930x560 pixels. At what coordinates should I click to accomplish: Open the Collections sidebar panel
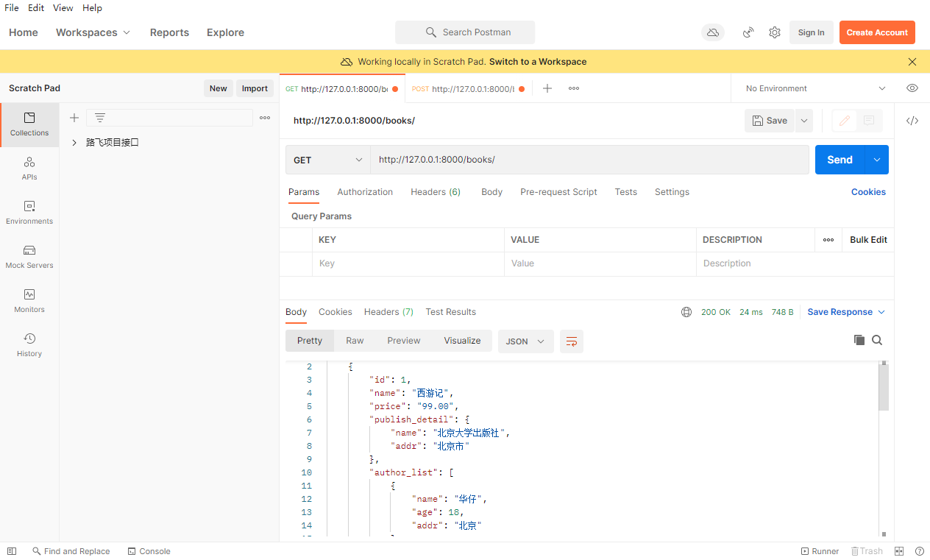click(x=29, y=124)
